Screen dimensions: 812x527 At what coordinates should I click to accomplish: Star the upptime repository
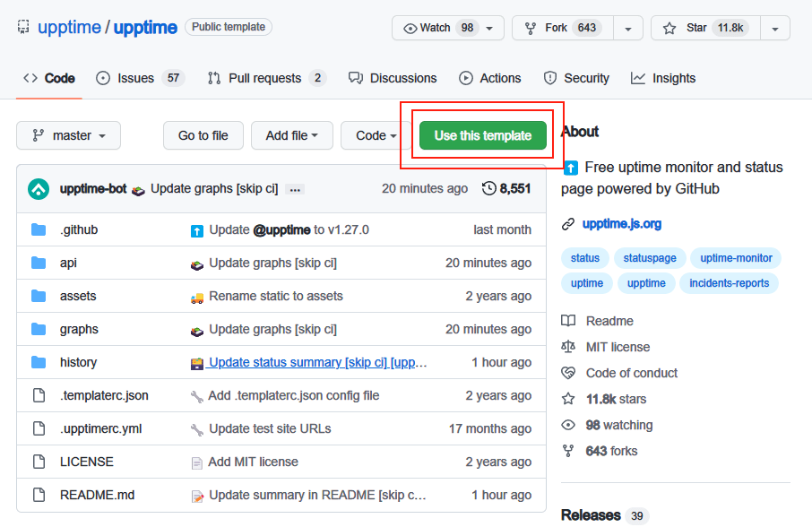(706, 28)
